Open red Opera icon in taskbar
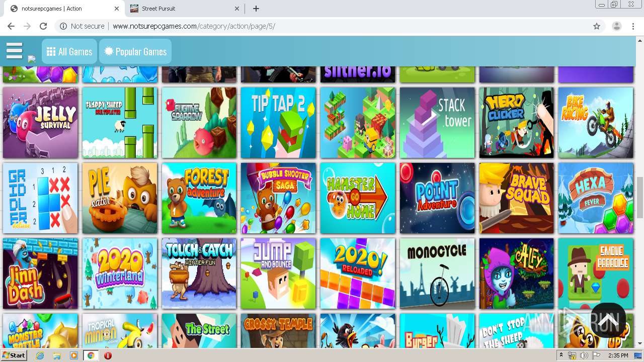 point(108,355)
